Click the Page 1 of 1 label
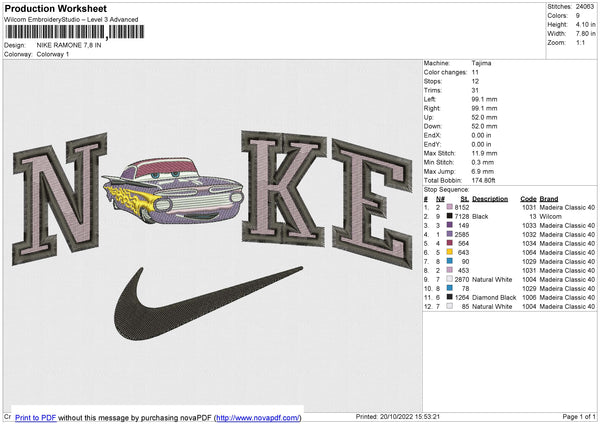Viewport: 600px width, 424px height. coord(579,416)
